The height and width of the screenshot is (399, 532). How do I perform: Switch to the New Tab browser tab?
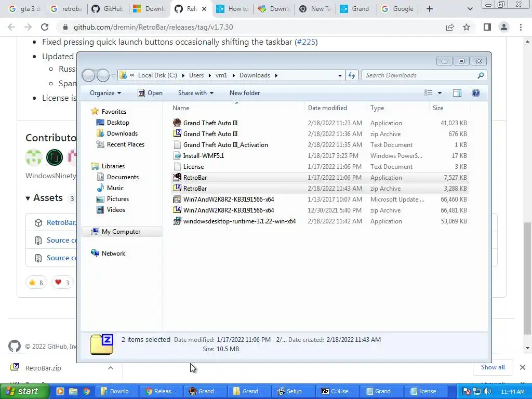click(x=315, y=9)
